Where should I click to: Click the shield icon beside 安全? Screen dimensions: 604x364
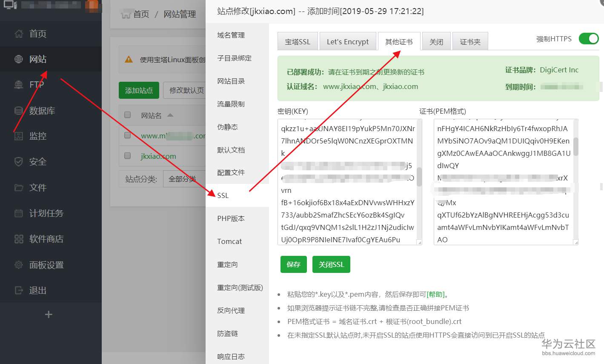click(19, 162)
